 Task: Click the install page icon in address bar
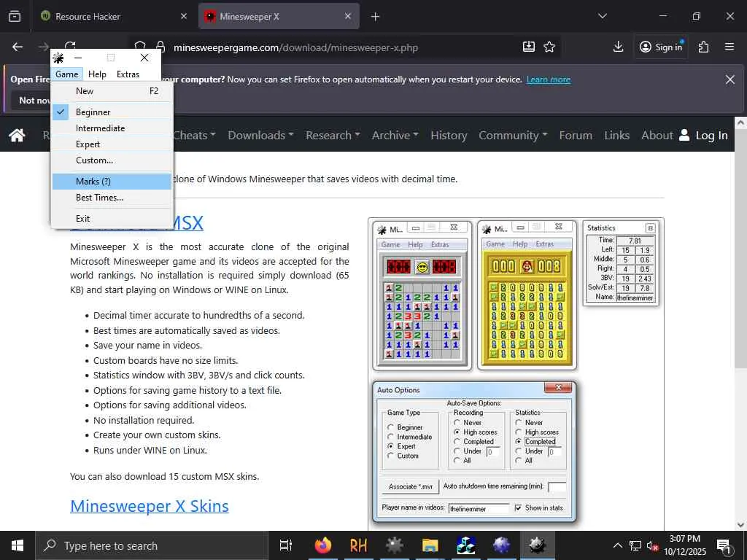(x=529, y=47)
